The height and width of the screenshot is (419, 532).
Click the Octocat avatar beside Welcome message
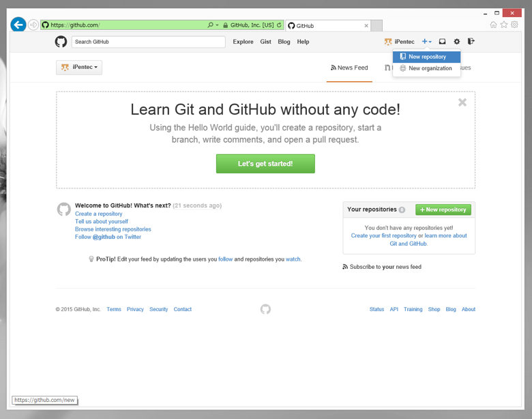64,209
